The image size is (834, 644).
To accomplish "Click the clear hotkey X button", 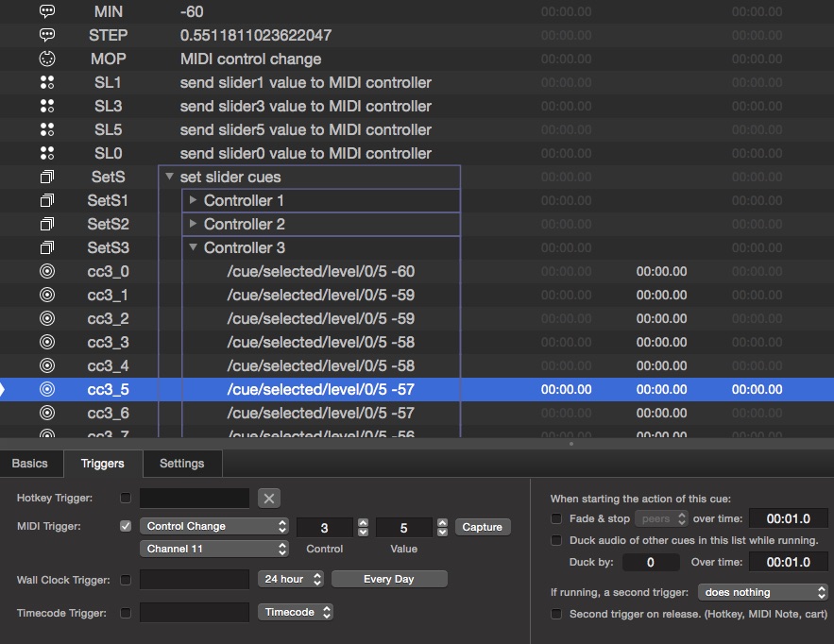I will pos(268,498).
